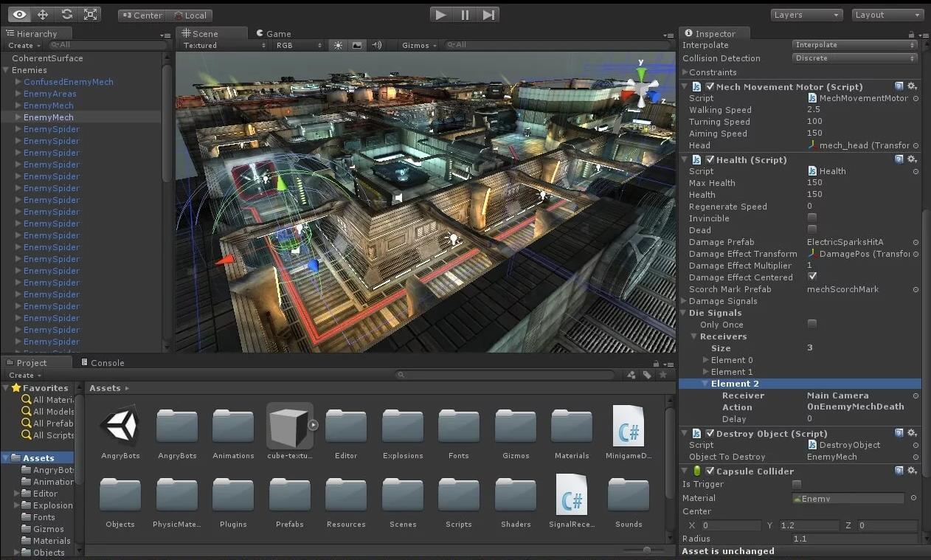The height and width of the screenshot is (560, 931).
Task: Open Project Create menu
Action: tap(24, 375)
